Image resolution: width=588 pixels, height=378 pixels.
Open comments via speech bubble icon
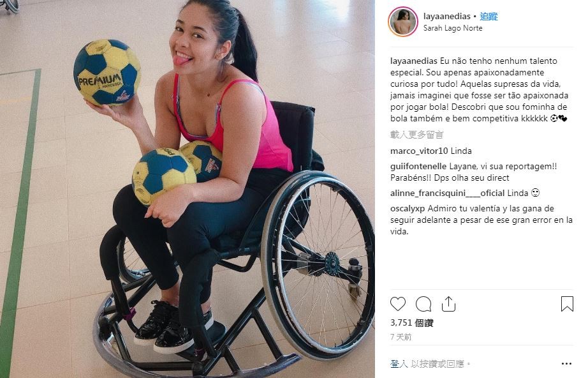pyautogui.click(x=423, y=304)
